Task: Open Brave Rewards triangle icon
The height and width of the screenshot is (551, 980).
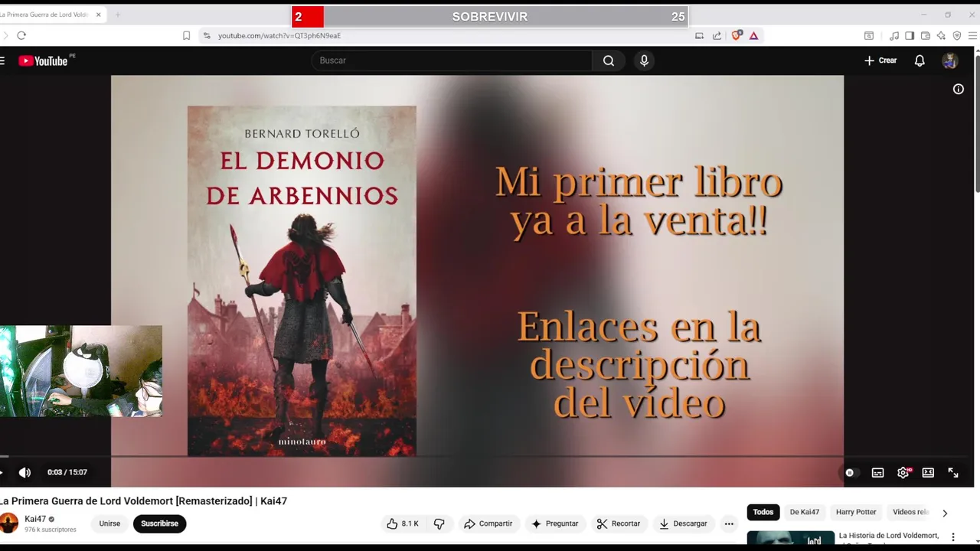Action: (754, 35)
